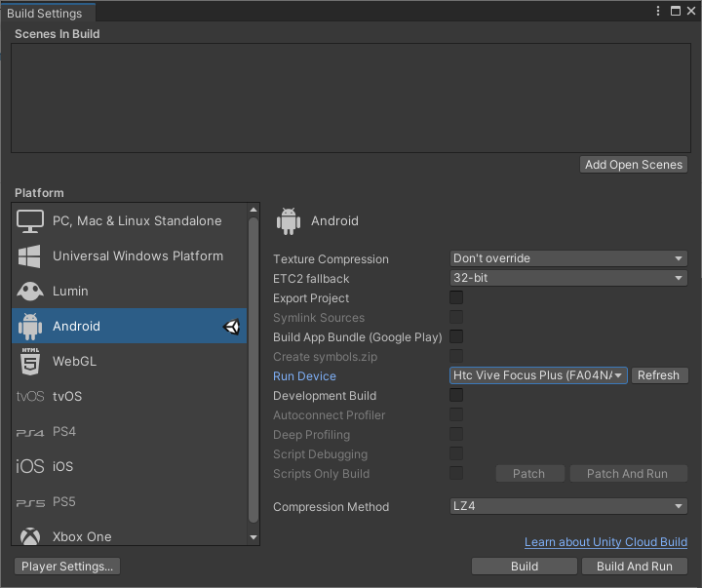Select the tvOS platform icon
Screen dimensions: 702x588
coord(30,397)
